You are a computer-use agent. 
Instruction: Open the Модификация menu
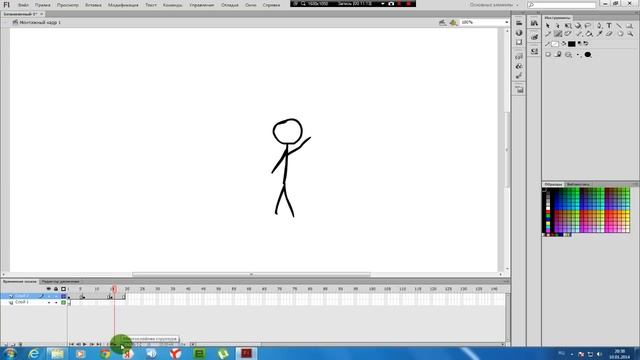pos(123,5)
